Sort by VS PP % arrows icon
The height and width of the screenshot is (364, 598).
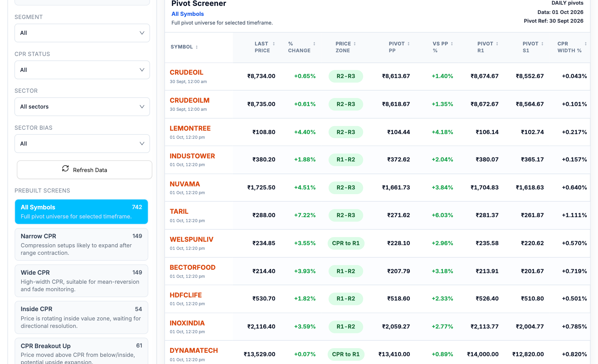(x=452, y=44)
